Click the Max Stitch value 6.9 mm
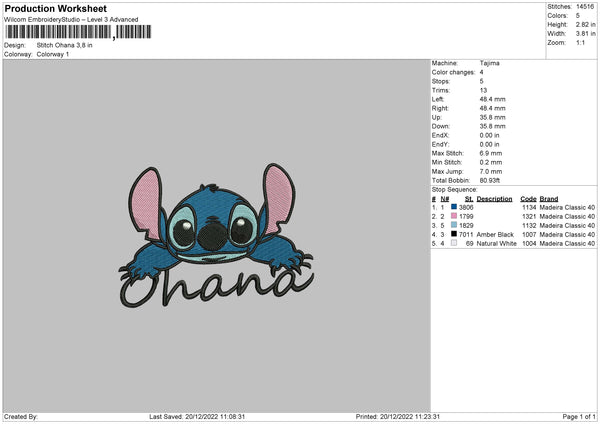The width and height of the screenshot is (600, 424). (x=491, y=153)
